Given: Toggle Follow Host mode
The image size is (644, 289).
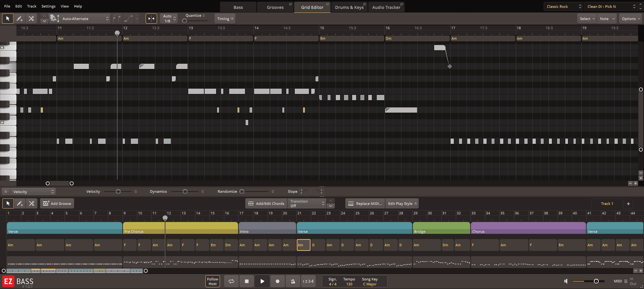Looking at the screenshot, I should [x=212, y=281].
